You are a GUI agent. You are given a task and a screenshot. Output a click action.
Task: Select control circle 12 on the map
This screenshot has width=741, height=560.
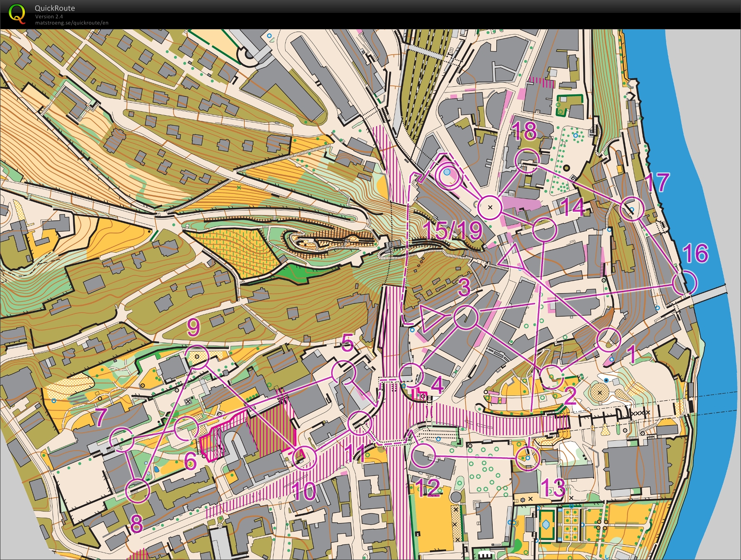click(423, 456)
